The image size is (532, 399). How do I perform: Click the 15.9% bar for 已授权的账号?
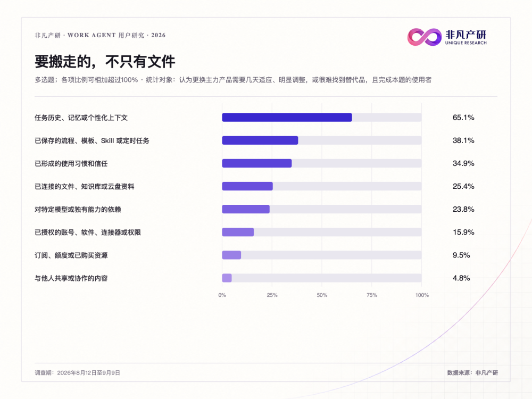click(x=238, y=232)
